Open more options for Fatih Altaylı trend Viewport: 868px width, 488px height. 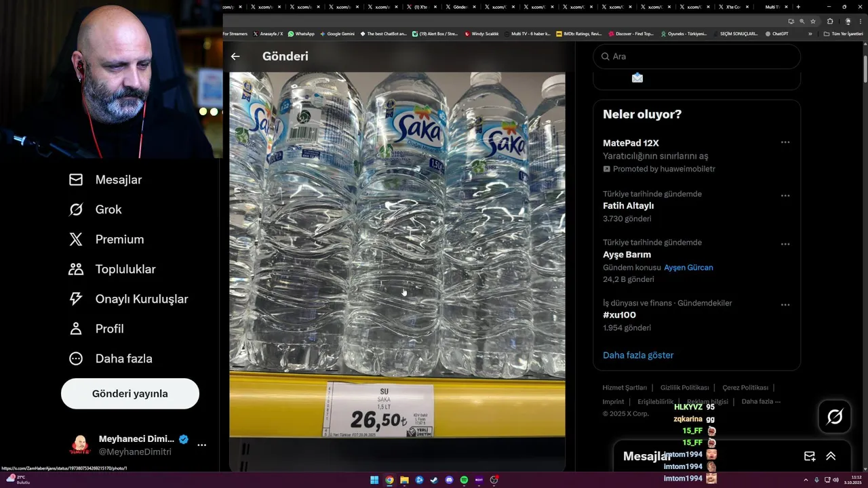click(x=785, y=196)
